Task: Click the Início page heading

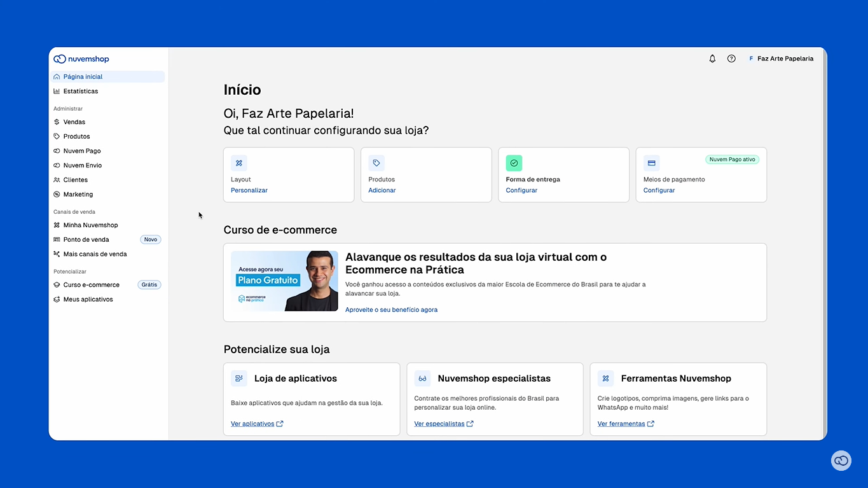Action: coord(242,90)
